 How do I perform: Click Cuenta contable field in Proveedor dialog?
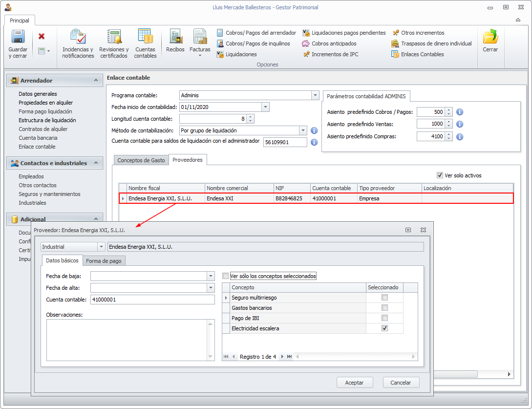click(153, 300)
